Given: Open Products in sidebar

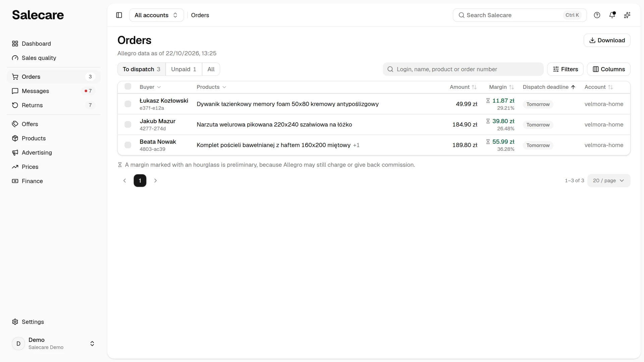Looking at the screenshot, I should pyautogui.click(x=54, y=138).
